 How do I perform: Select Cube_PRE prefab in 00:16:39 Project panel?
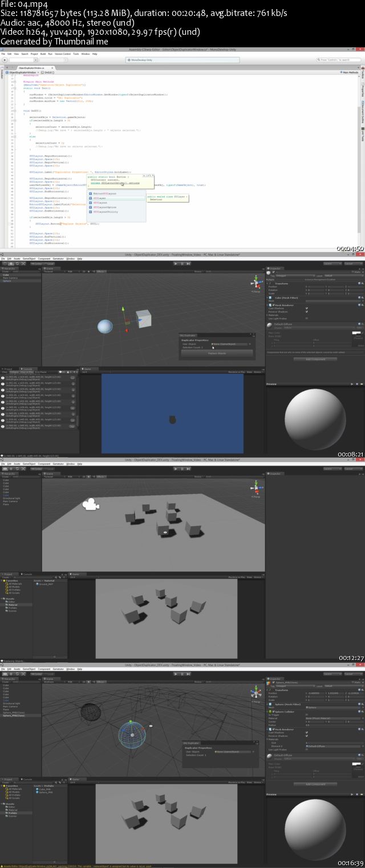(x=43, y=789)
